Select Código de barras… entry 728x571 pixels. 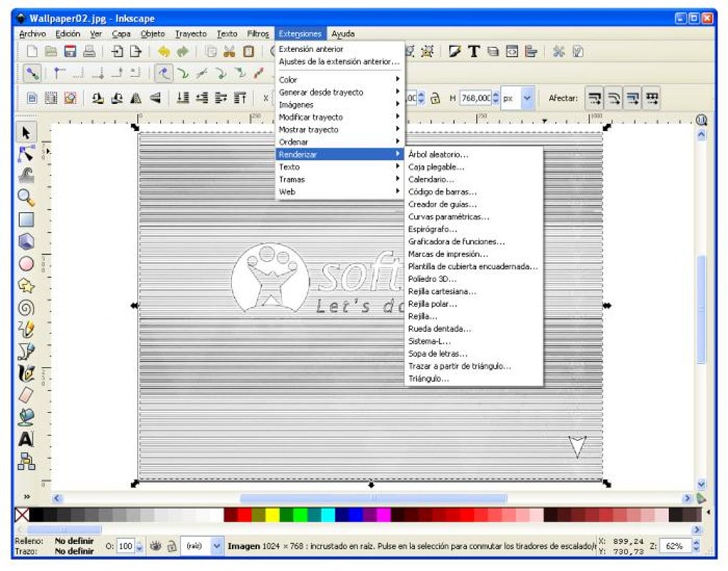[x=474, y=192]
